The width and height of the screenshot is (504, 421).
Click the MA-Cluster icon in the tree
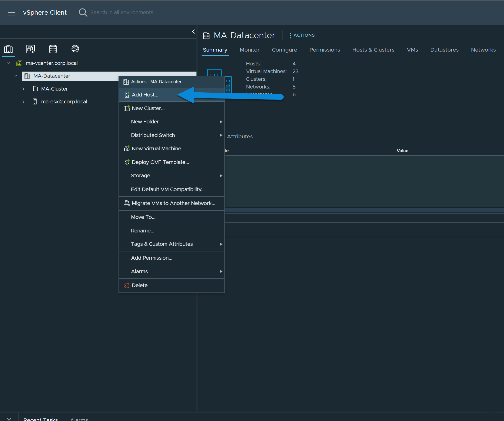point(35,89)
